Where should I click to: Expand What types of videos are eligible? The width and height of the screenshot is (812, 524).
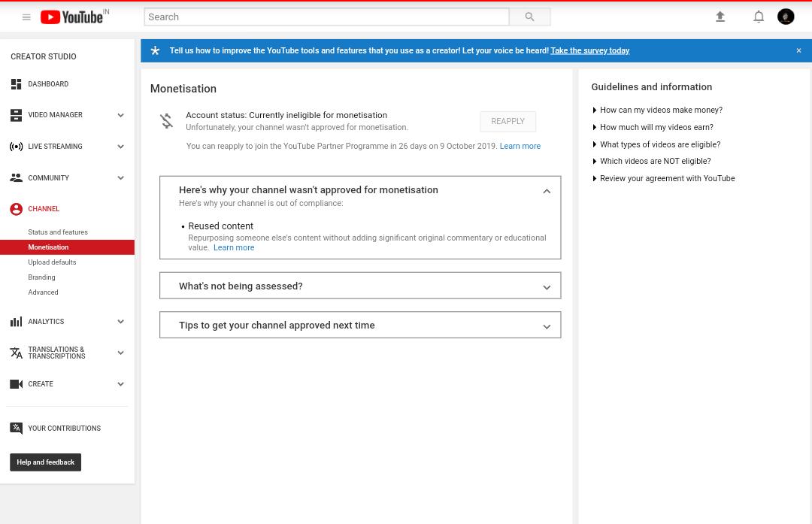[656, 144]
